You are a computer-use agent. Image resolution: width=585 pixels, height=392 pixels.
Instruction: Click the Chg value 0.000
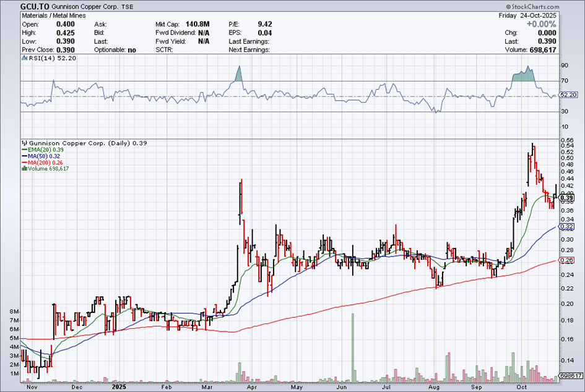547,33
